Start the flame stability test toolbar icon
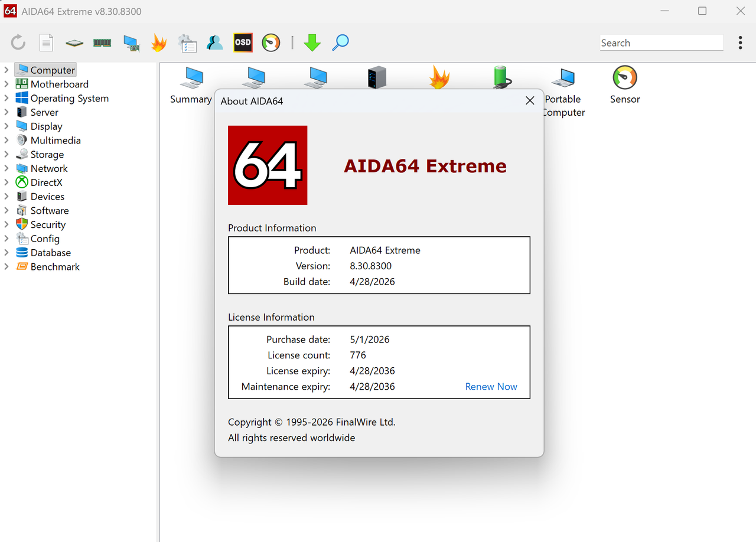Viewport: 756px width, 542px height. 159,43
